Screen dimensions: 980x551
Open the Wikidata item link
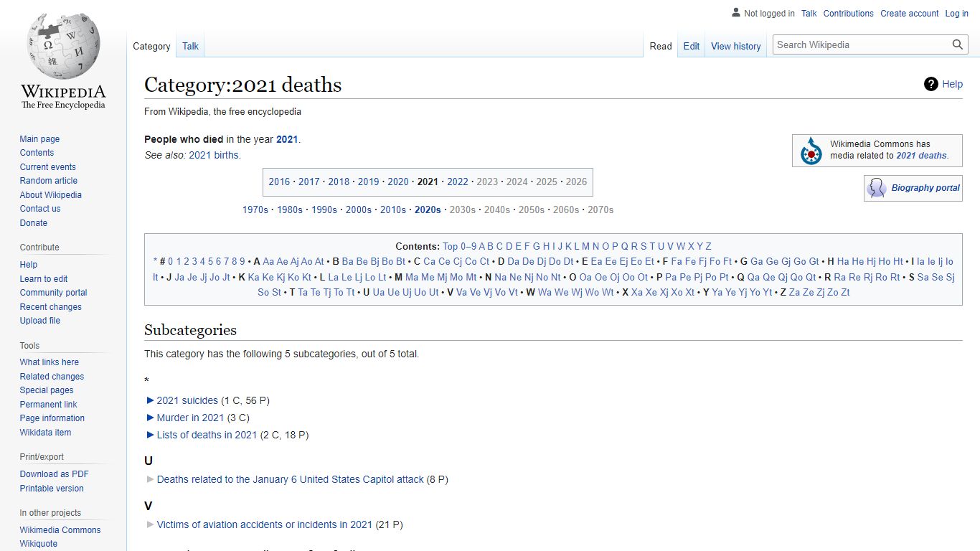click(x=45, y=433)
